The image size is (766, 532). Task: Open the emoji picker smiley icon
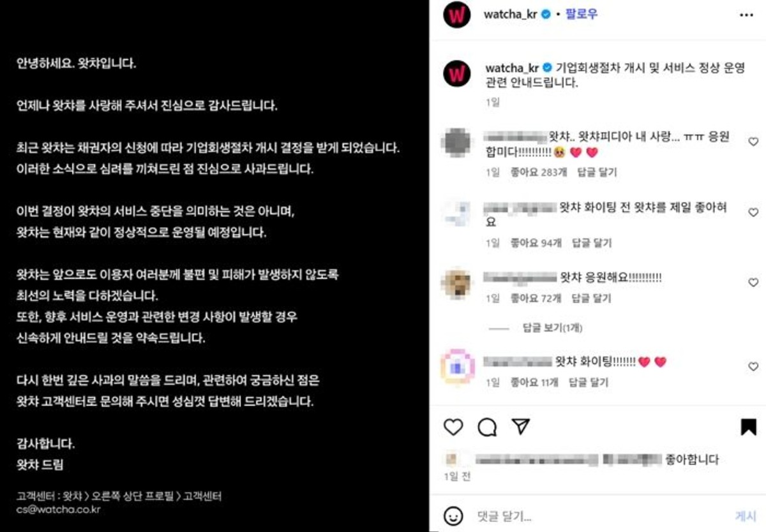click(453, 515)
